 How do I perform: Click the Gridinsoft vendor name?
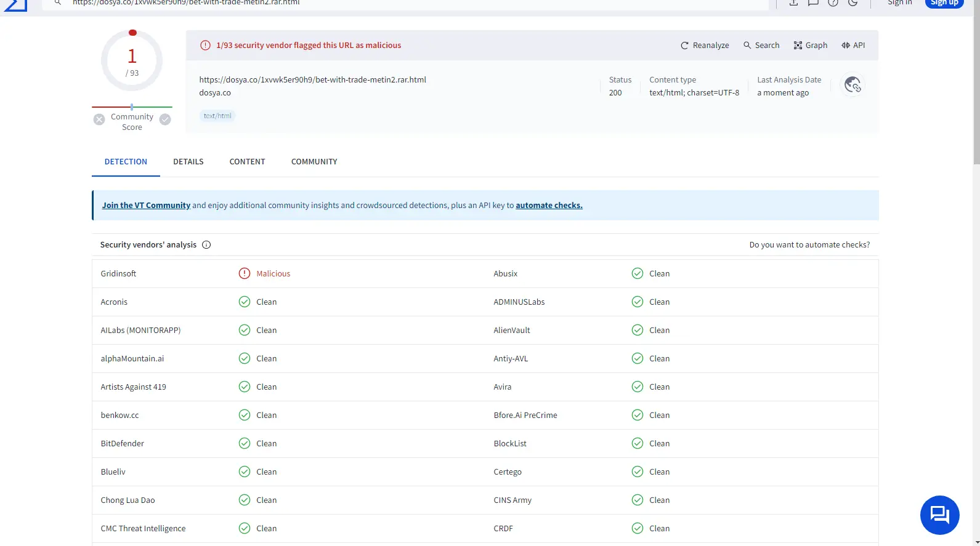point(118,274)
